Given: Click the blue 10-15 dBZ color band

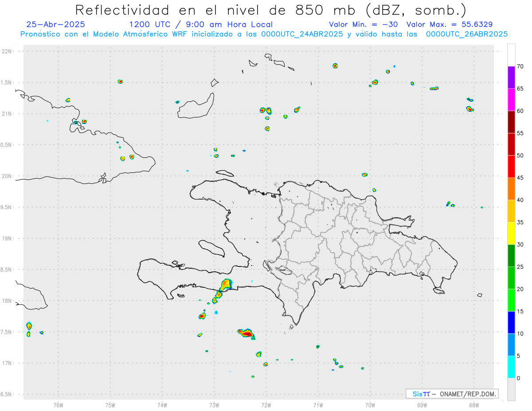Looking at the screenshot, I should [511, 322].
